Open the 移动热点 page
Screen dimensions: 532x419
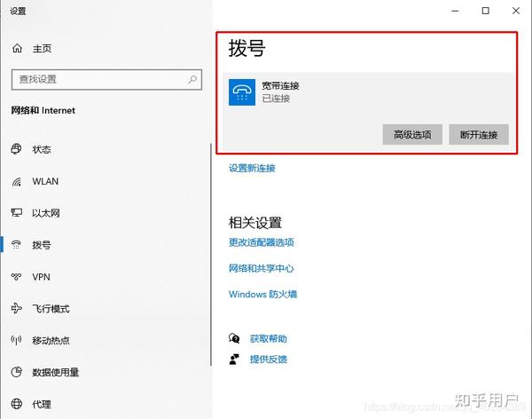[x=51, y=340]
